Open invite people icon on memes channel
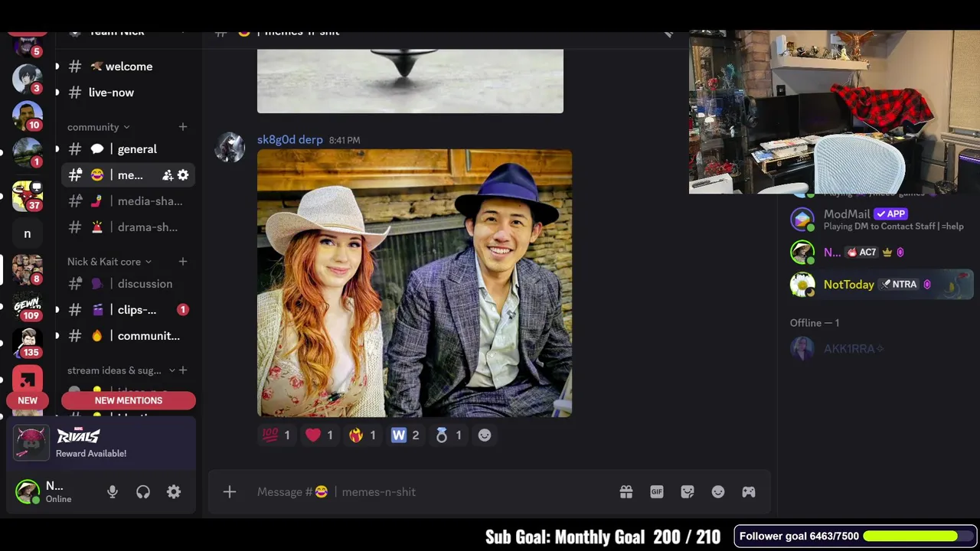Screen dimensions: 980x551 point(168,175)
